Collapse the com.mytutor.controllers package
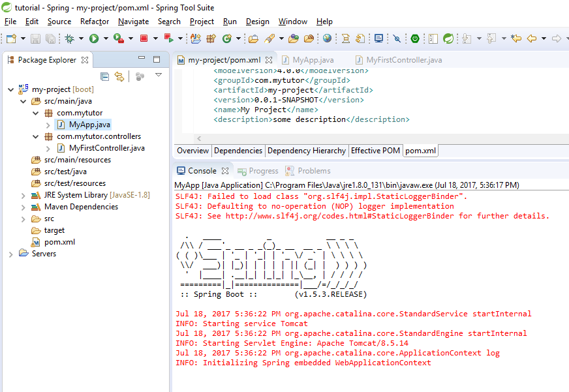This screenshot has width=569, height=392. [35, 137]
